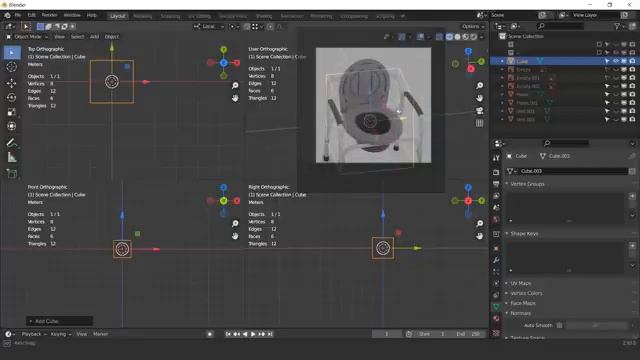Open Render properties tab
640x360 pixels.
(496, 172)
